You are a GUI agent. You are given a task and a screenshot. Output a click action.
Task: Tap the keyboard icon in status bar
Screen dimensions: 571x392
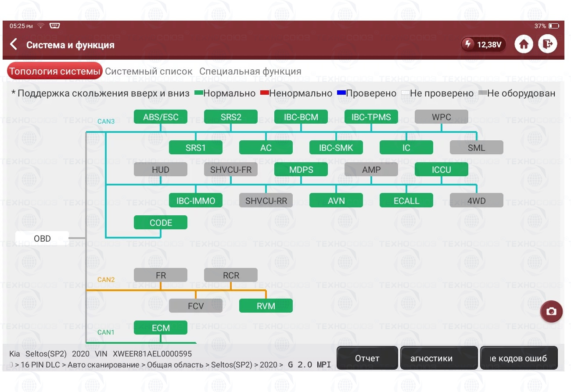(54, 26)
